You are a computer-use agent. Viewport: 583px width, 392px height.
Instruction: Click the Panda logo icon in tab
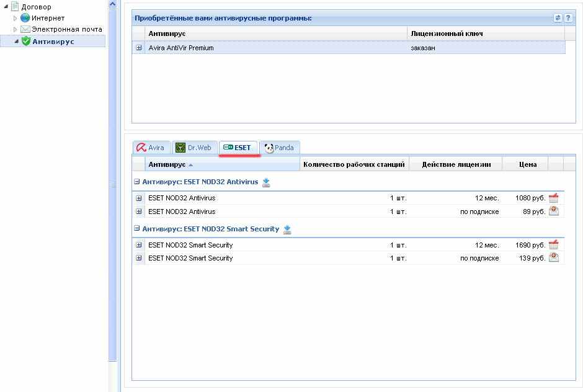(269, 148)
